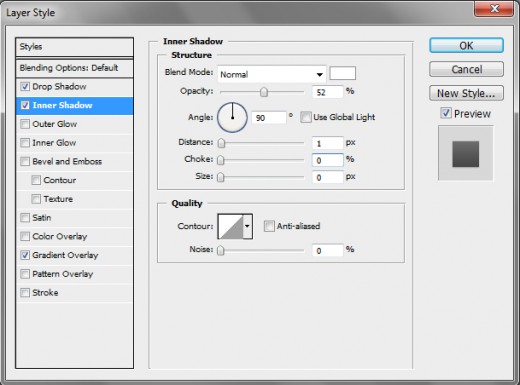Click the New Style... button
Viewport: 520px width, 385px height.
coord(466,93)
